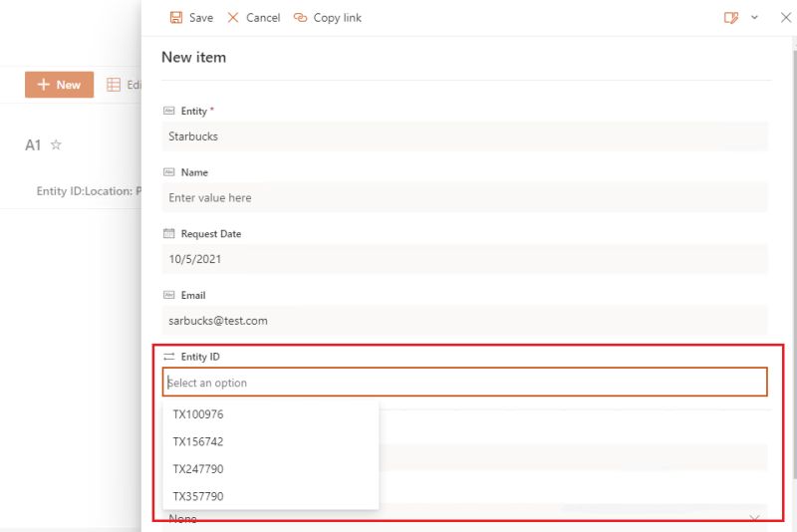Click the Save floppy disk icon

pyautogui.click(x=176, y=18)
